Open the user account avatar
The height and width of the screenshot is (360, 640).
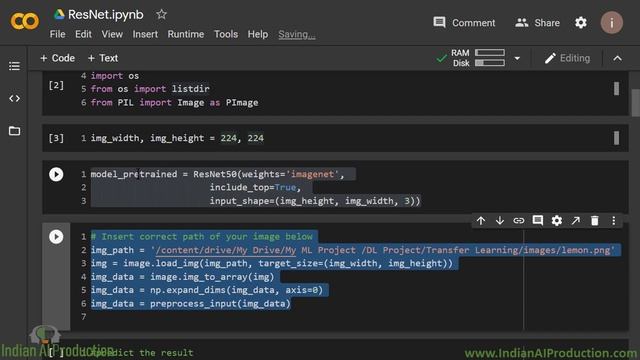611,23
